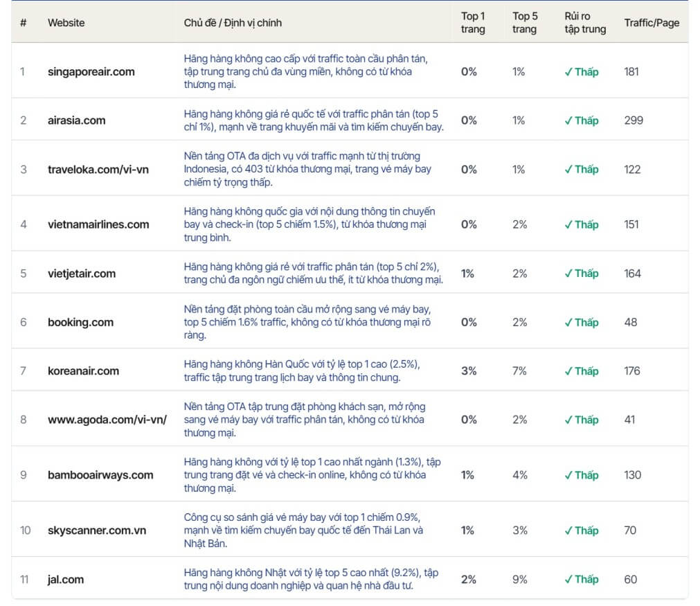This screenshot has height=606, width=700.
Task: Click the Chủ đề / Định vị chính header
Action: point(233,23)
